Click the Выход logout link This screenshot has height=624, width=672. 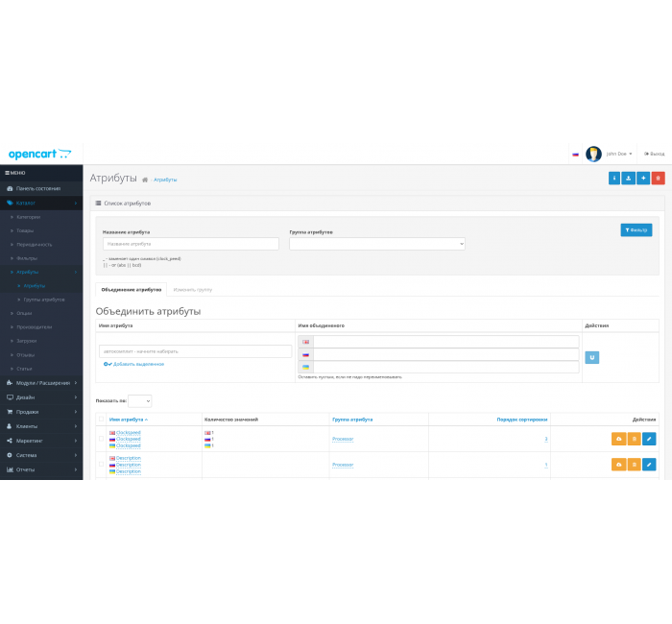click(x=655, y=154)
